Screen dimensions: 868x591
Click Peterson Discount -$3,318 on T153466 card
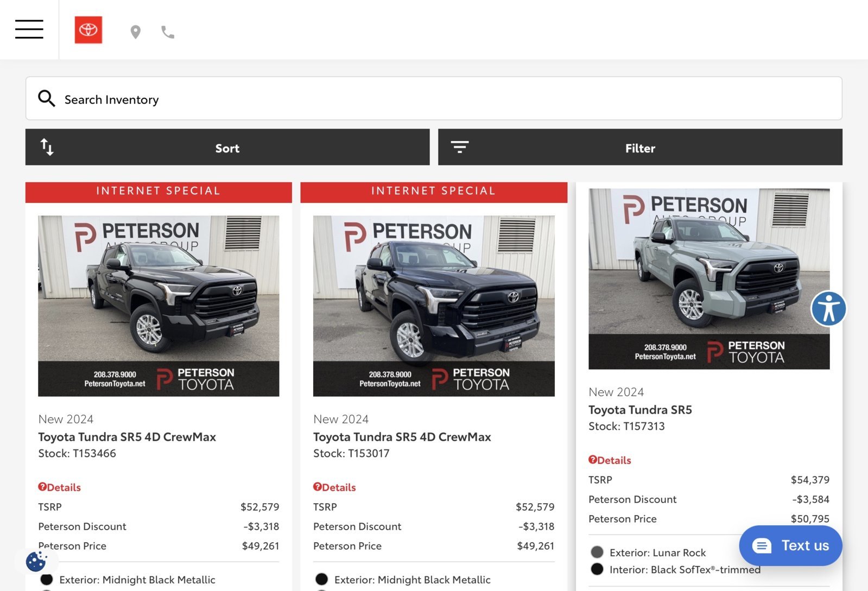point(261,526)
